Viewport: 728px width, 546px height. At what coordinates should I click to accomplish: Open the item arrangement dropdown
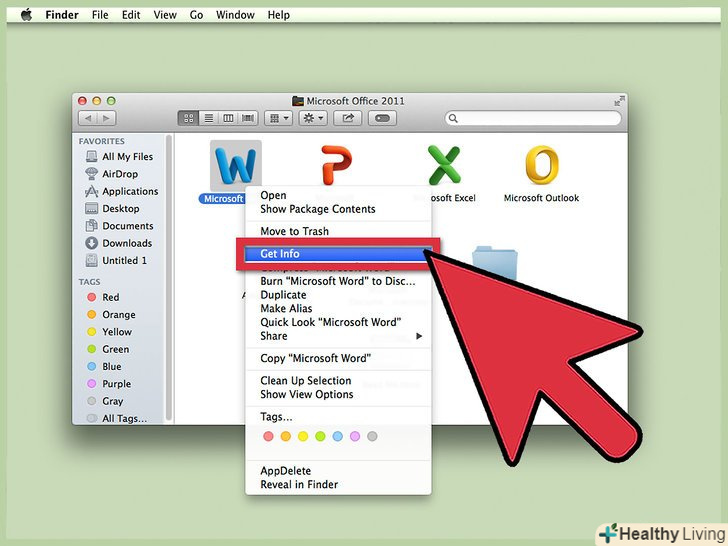(279, 118)
